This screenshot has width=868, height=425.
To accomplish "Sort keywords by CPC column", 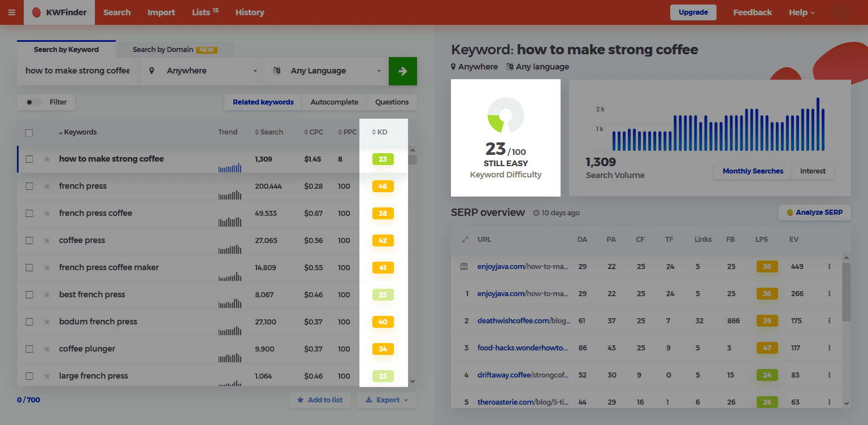I will [314, 132].
